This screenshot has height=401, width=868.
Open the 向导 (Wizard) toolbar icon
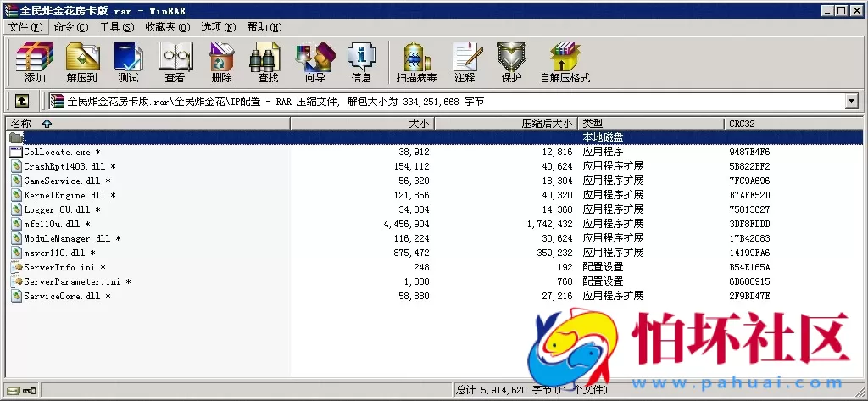tap(315, 56)
